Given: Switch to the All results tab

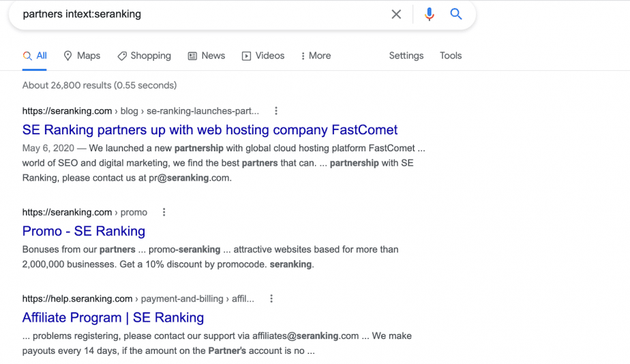Looking at the screenshot, I should pos(35,56).
